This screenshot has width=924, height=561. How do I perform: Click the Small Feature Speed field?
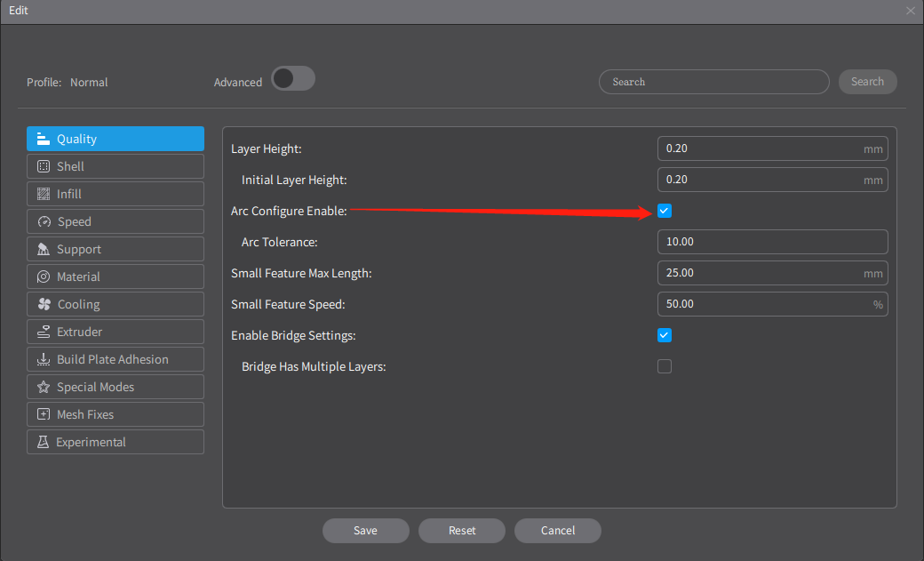pyautogui.click(x=773, y=304)
